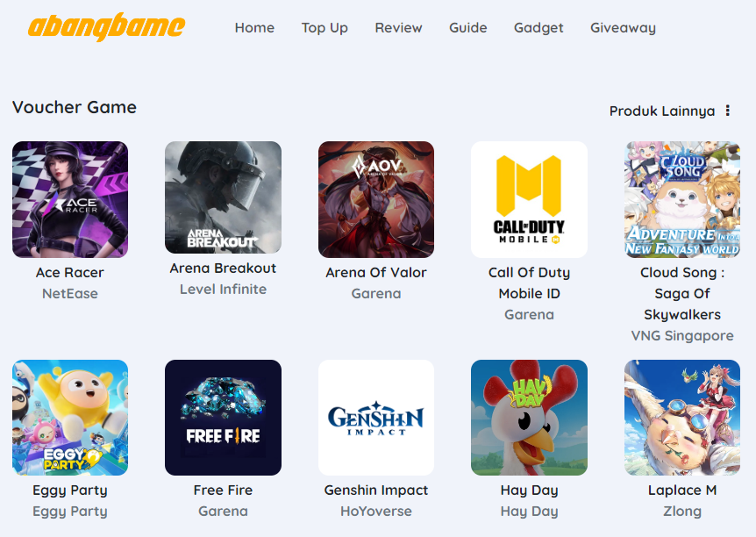
Task: Open the Hay Day chicken icon
Action: [529, 418]
